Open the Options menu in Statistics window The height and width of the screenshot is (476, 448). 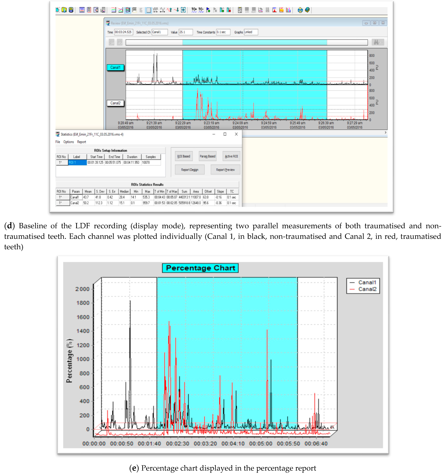coord(69,142)
